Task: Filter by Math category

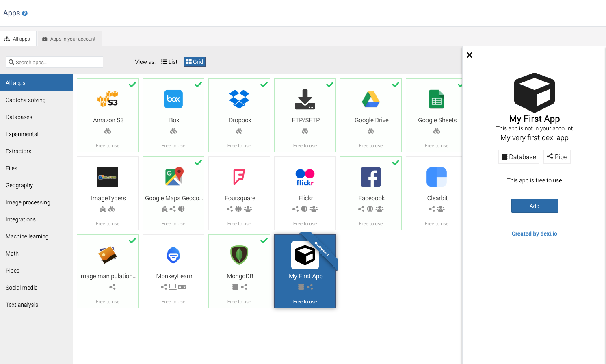Action: tap(37, 253)
